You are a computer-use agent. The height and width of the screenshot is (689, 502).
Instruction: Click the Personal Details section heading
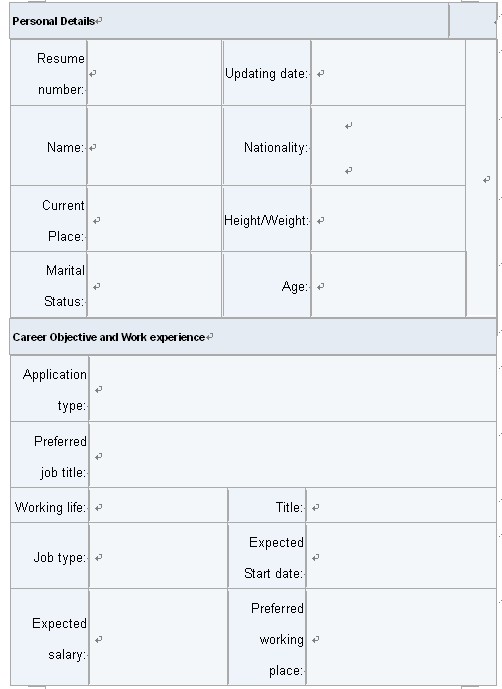pyautogui.click(x=53, y=21)
